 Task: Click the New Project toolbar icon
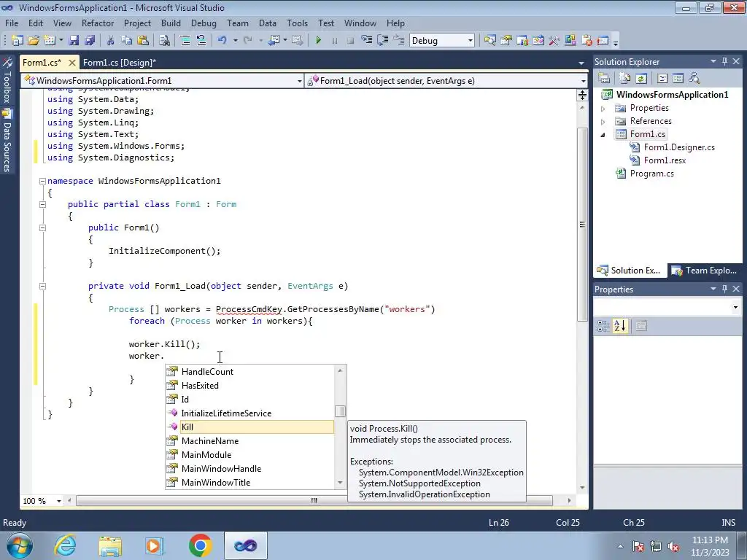(x=18, y=41)
